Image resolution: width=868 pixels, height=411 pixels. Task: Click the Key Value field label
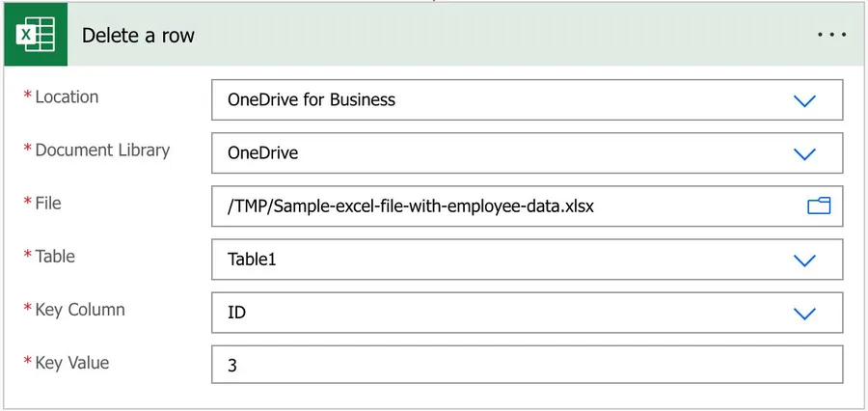[x=72, y=363]
